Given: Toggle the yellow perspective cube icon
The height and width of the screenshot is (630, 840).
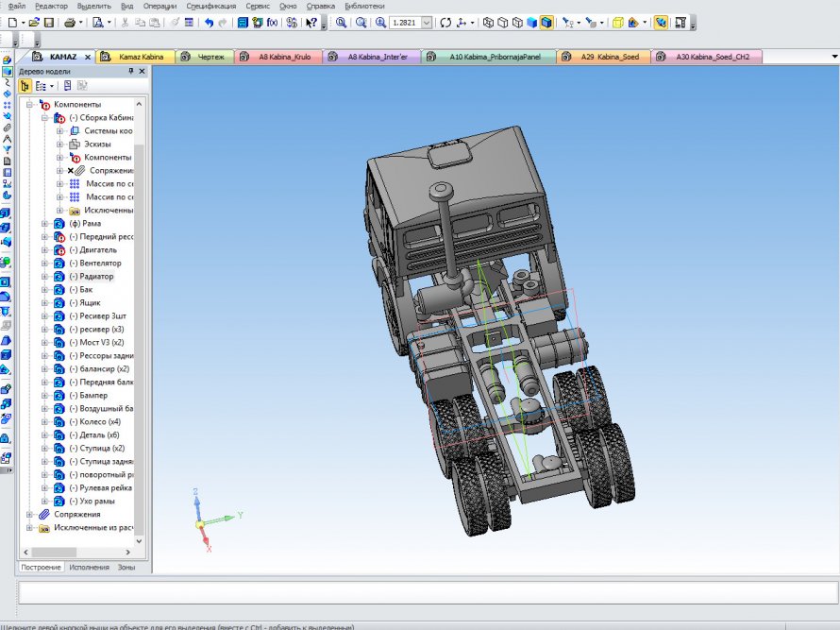Looking at the screenshot, I should pyautogui.click(x=617, y=23).
